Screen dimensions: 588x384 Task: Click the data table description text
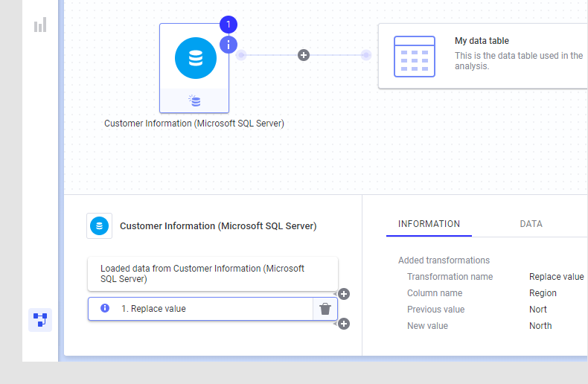(519, 61)
